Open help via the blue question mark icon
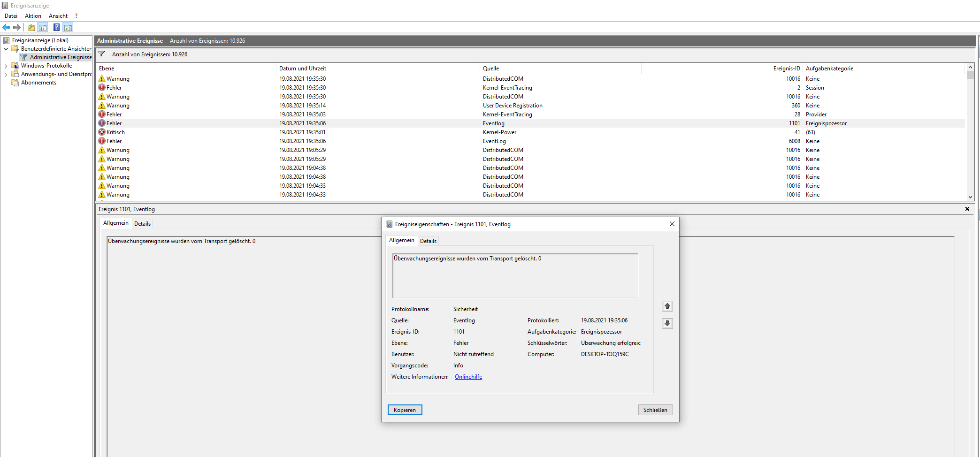 click(x=56, y=27)
